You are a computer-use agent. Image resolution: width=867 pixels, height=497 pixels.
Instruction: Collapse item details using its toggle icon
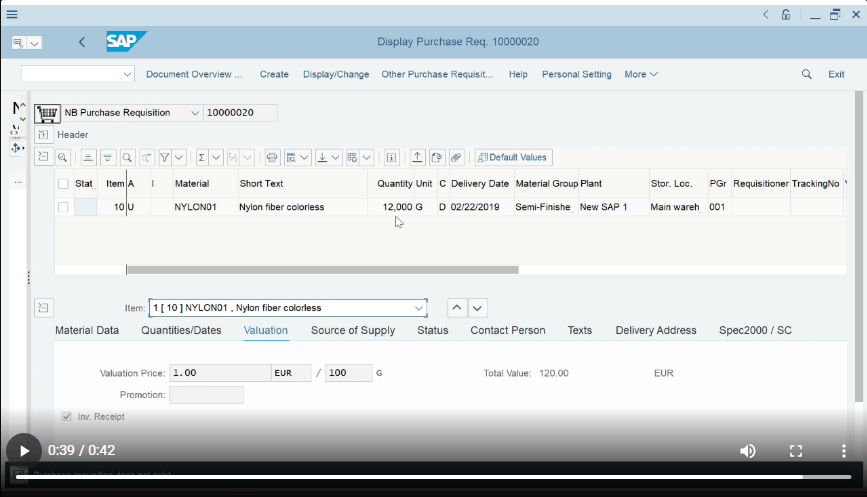pos(44,308)
